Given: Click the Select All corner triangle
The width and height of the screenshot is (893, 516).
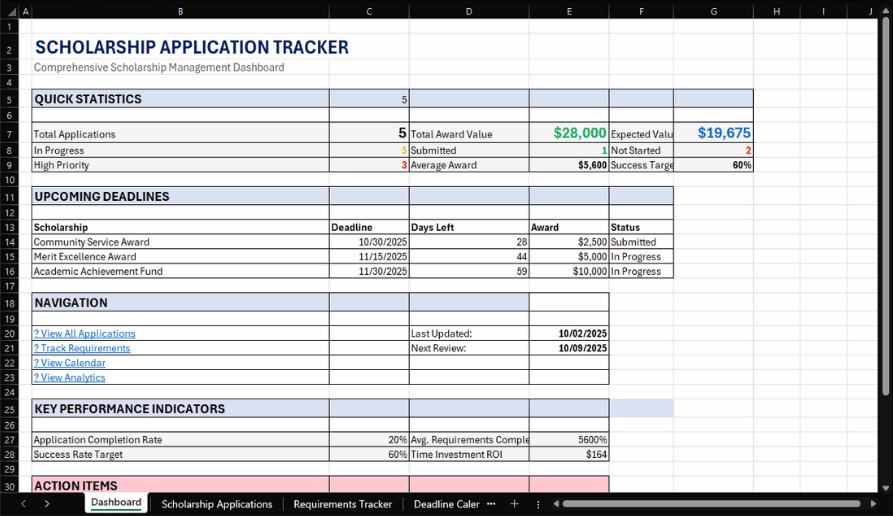Looking at the screenshot, I should tap(10, 11).
